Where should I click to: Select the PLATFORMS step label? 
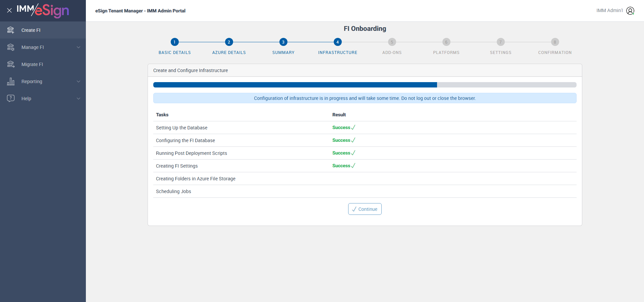(x=446, y=53)
